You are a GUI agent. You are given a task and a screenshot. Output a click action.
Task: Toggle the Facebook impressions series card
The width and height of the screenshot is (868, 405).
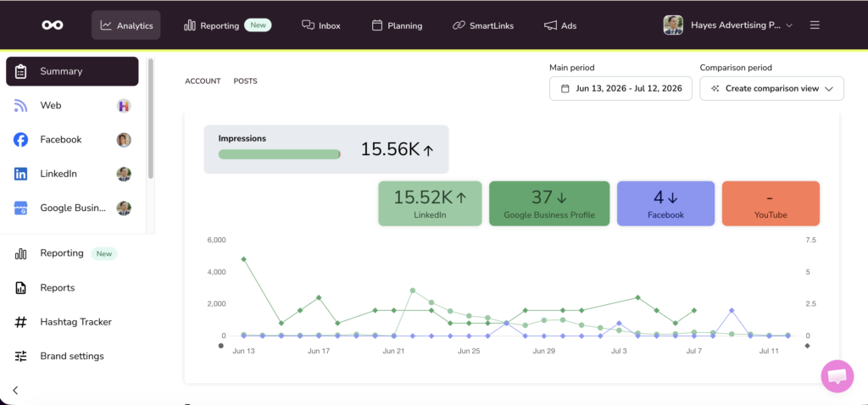point(665,203)
